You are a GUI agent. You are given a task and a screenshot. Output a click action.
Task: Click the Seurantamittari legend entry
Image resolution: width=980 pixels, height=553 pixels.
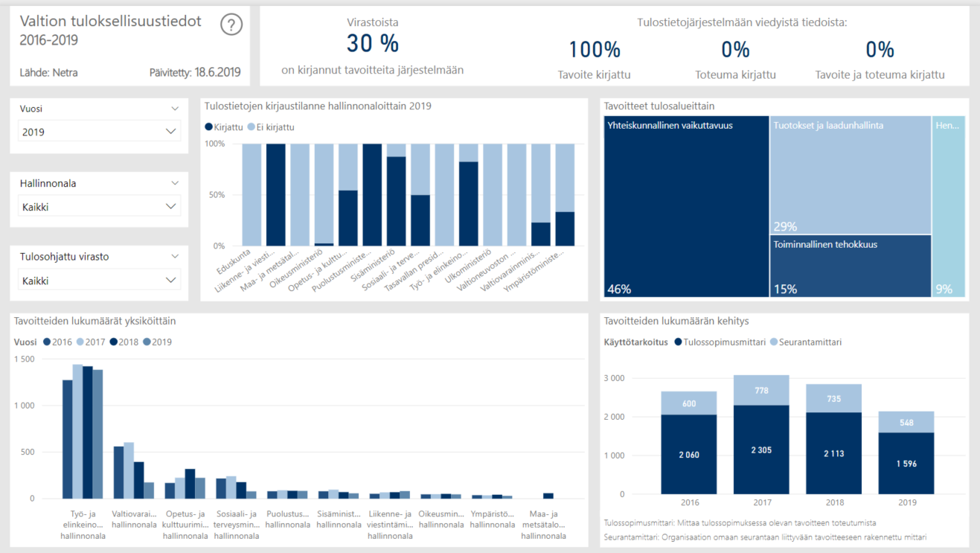[x=806, y=342]
